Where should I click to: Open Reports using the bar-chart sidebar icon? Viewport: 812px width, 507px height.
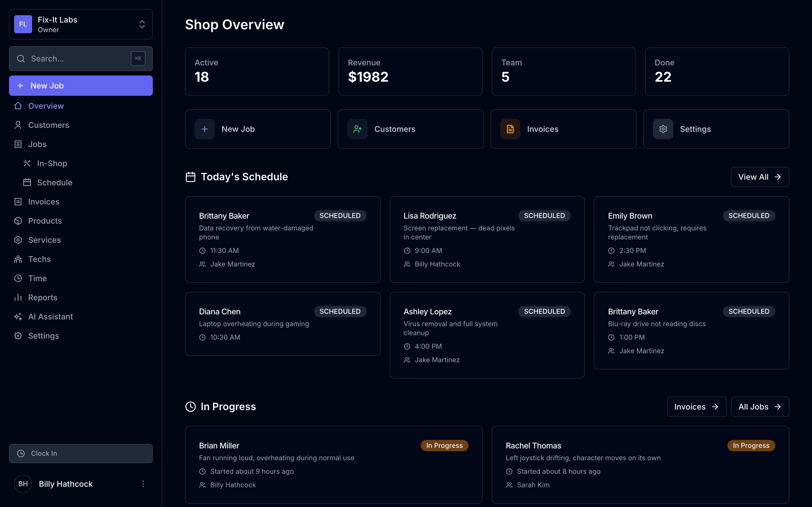pos(18,297)
